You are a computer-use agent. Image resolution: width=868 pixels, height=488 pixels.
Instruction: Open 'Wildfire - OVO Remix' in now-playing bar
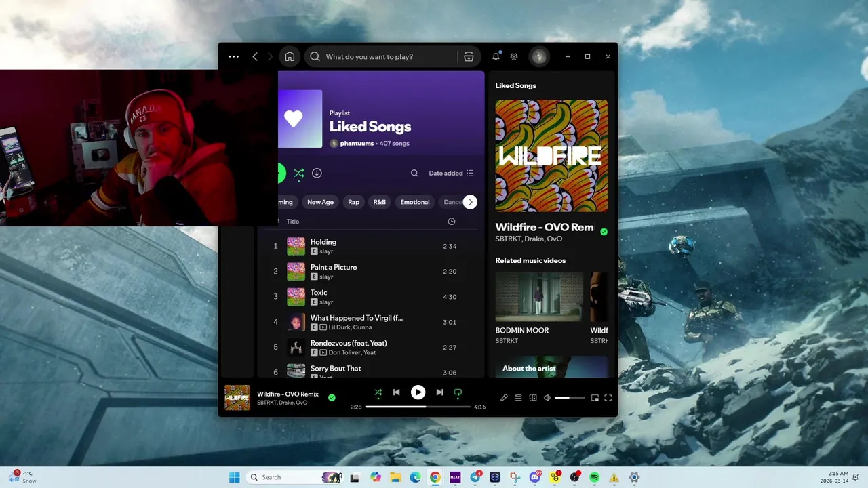(288, 394)
